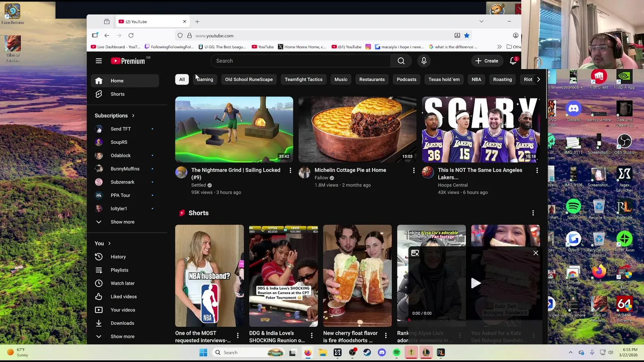
Task: Click the shield tracking protection icon
Action: coord(180,36)
